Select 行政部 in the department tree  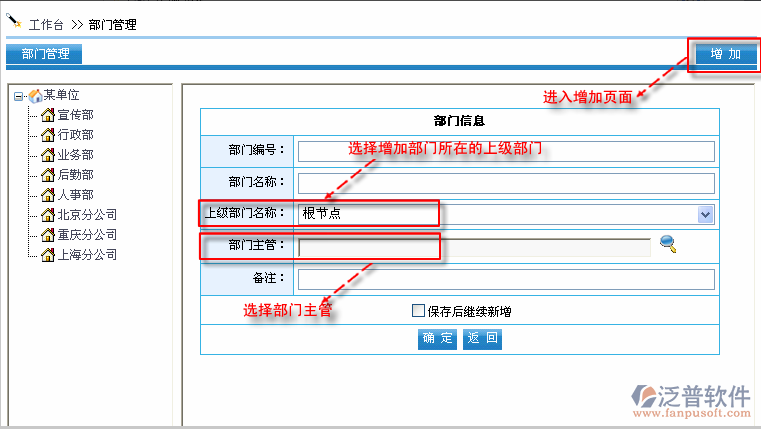(x=76, y=135)
